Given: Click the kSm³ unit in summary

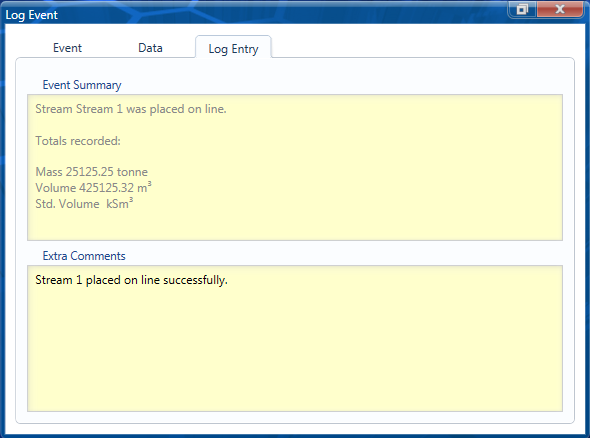Looking at the screenshot, I should coord(120,203).
